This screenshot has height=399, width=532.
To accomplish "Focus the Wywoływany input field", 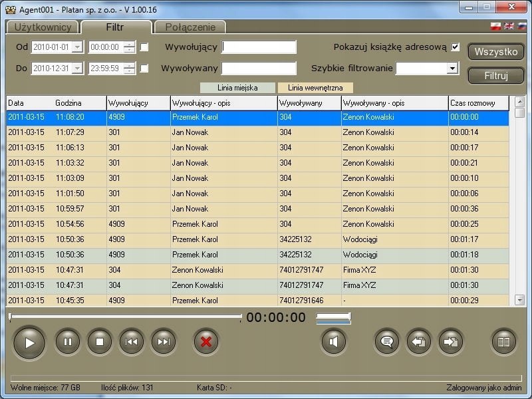I will coord(259,68).
